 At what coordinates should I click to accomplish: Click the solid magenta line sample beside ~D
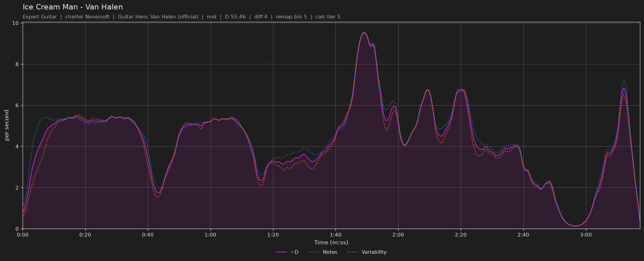(x=281, y=252)
